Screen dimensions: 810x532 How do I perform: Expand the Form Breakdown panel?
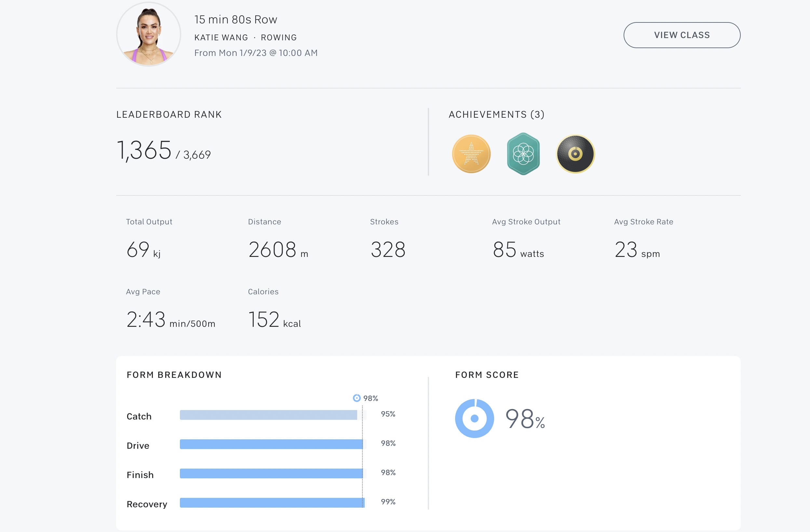click(x=174, y=375)
